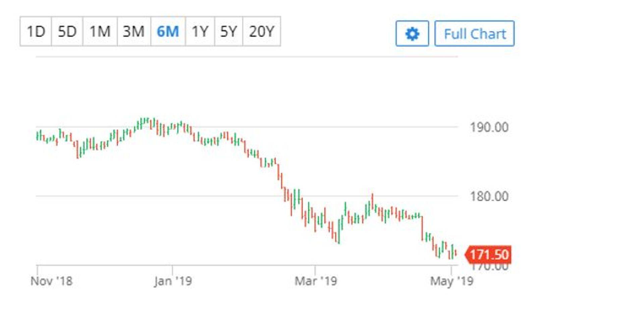
Task: Click the 180.00 price axis label
Action: [489, 196]
